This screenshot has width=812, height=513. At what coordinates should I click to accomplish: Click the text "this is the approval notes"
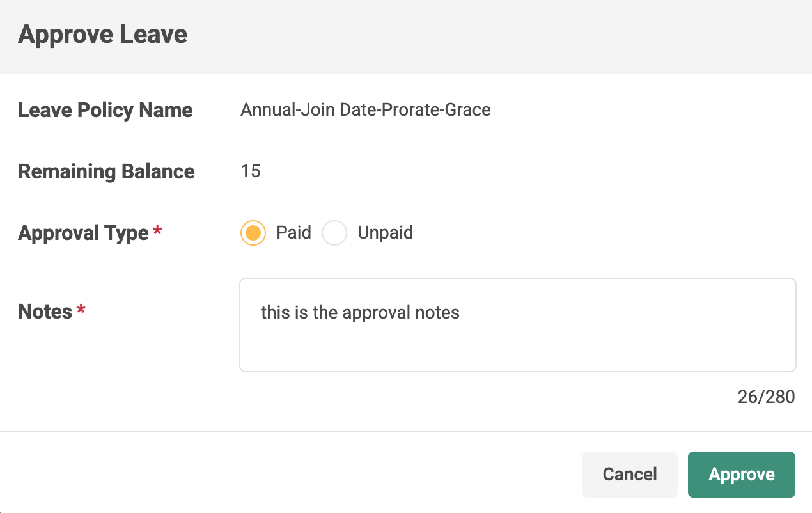point(360,313)
